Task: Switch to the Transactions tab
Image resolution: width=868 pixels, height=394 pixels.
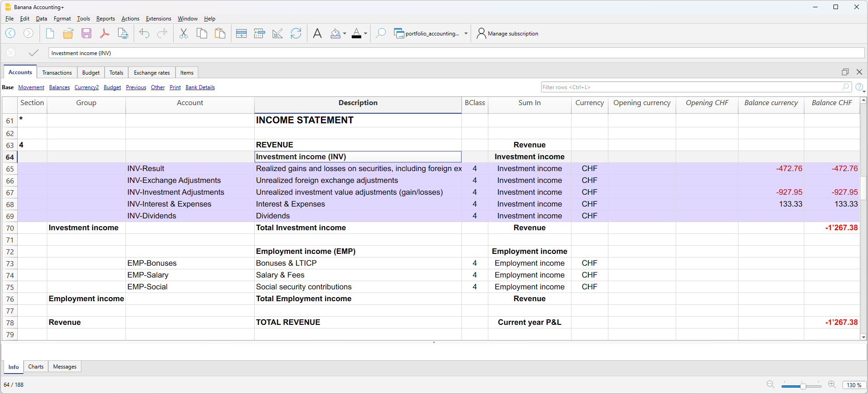Action: 57,72
